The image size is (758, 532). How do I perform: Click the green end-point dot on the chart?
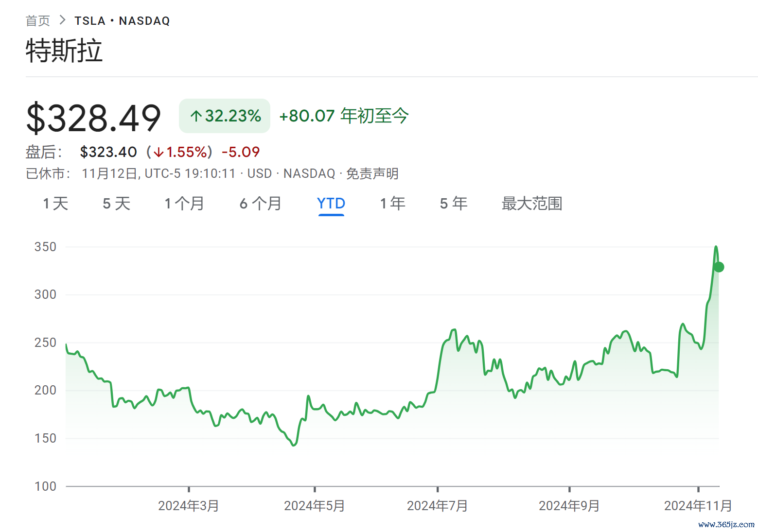point(719,267)
